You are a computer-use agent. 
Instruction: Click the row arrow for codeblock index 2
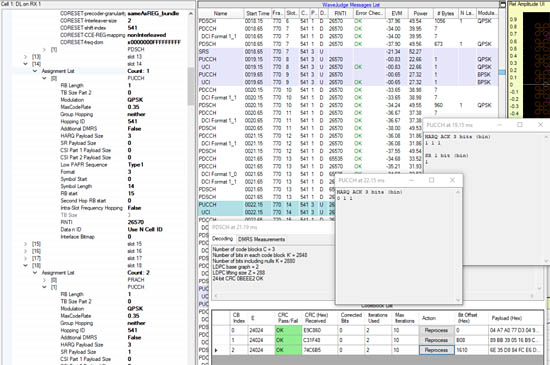pyautogui.click(x=216, y=350)
